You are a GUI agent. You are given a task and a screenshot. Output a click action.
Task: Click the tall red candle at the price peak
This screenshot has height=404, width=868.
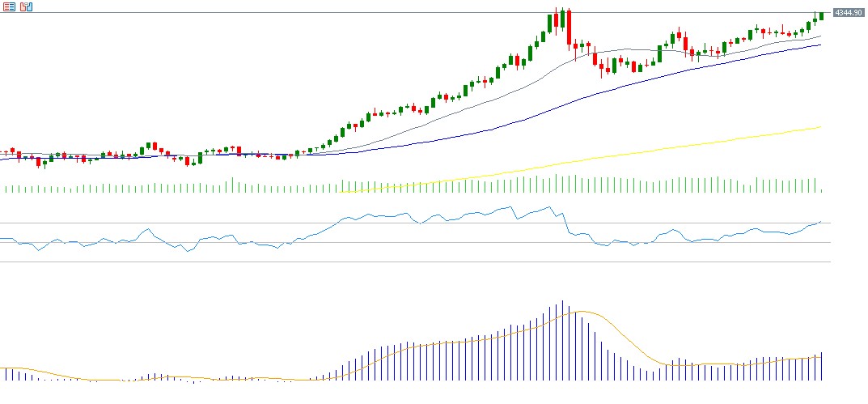[x=569, y=28]
